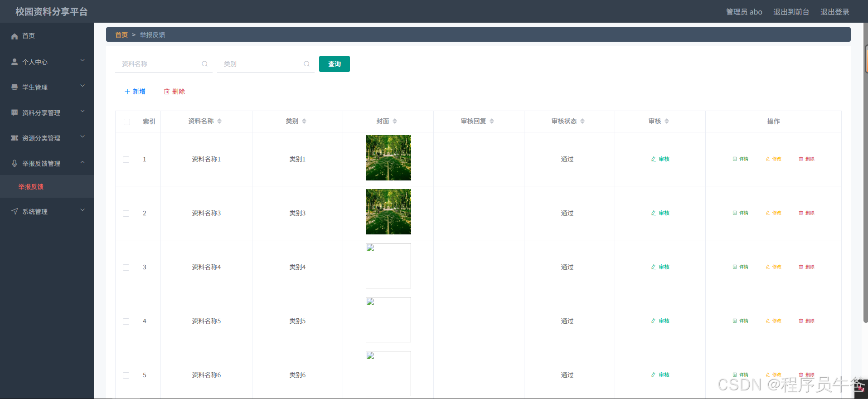
Task: Expand the 系统管理 submenu chevron
Action: pyautogui.click(x=82, y=210)
